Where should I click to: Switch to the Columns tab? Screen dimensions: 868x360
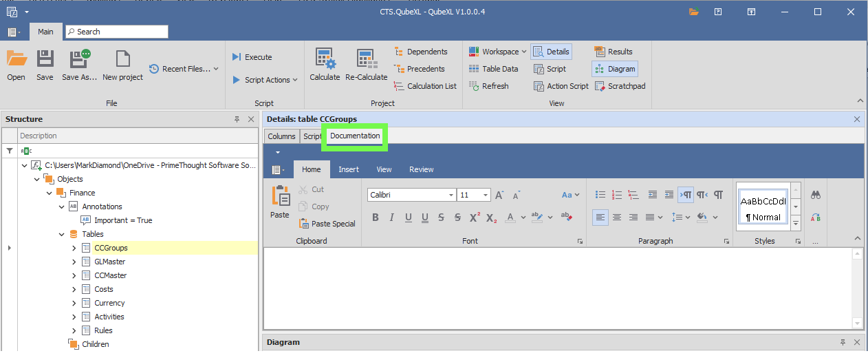pyautogui.click(x=281, y=136)
